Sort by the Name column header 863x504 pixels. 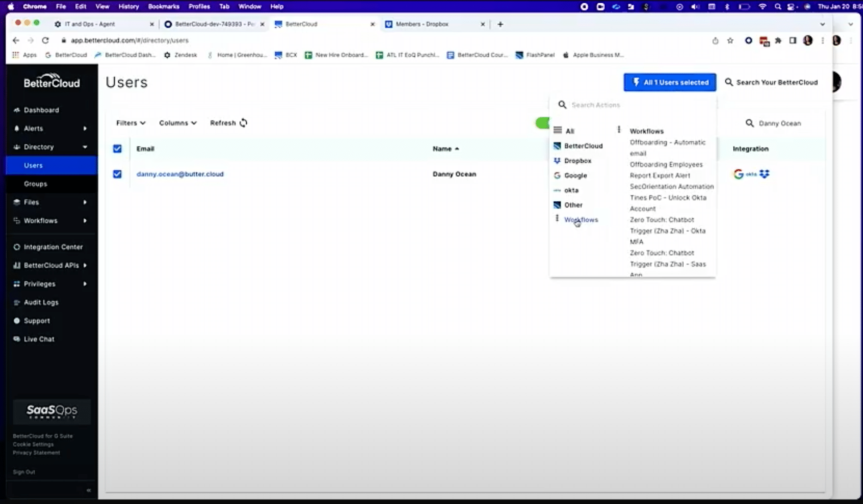(446, 149)
